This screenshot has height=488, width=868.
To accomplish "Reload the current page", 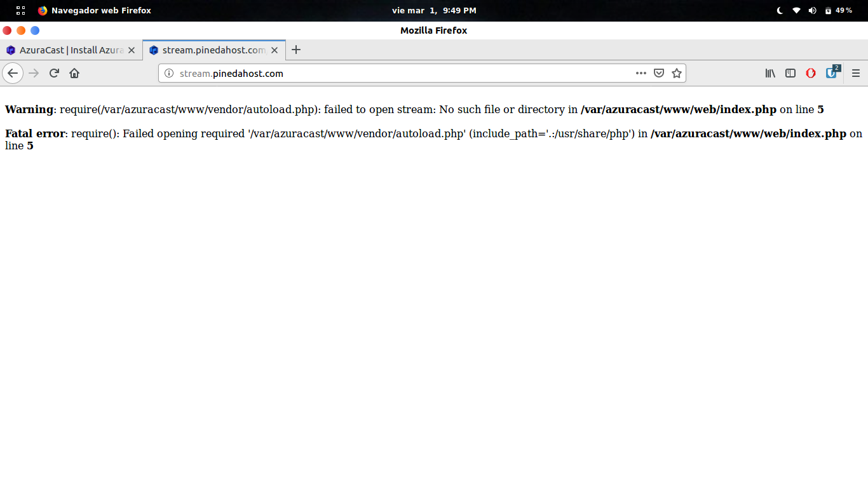I will [53, 73].
